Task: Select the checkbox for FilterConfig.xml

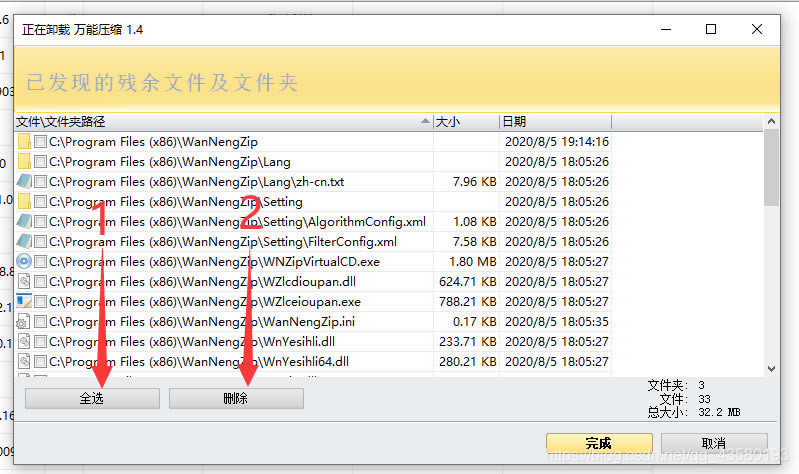Action: 40,242
